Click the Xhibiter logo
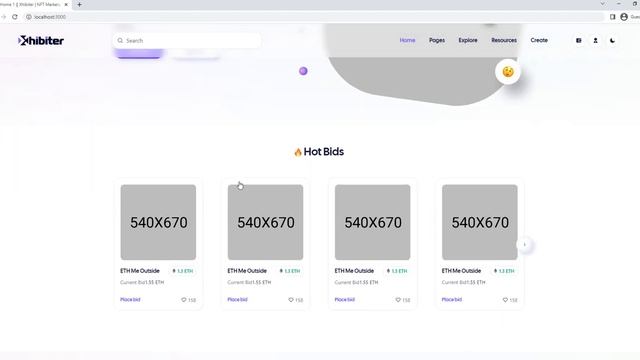This screenshot has height=360, width=640. pos(41,40)
